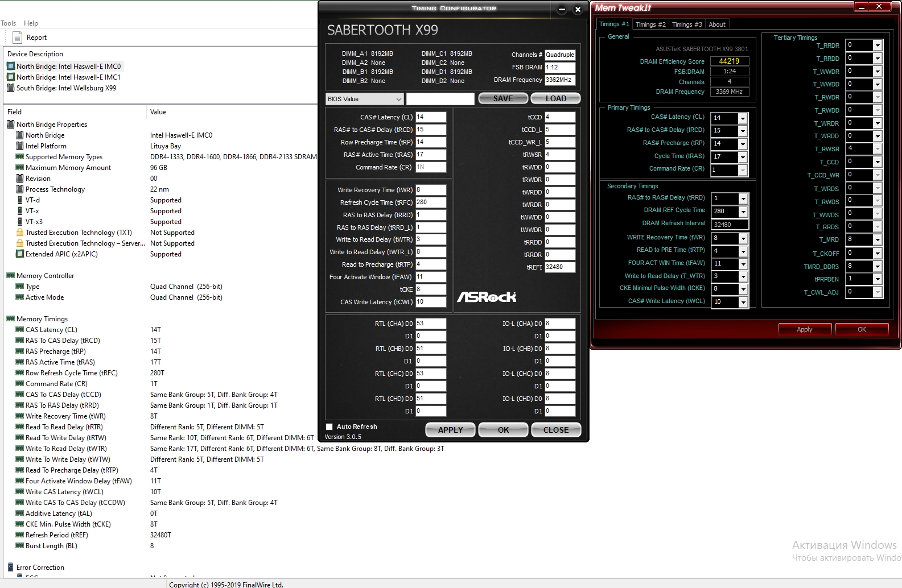
Task: Click the CLOSE button in Timing Configurator
Action: pyautogui.click(x=556, y=430)
